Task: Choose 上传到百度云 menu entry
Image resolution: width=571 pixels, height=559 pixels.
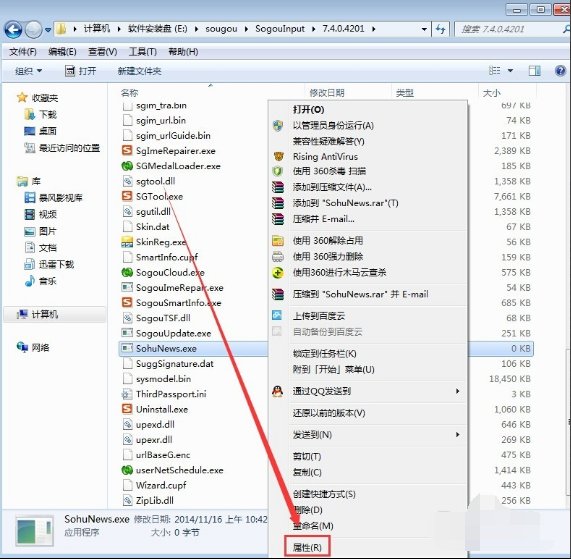Action: [319, 316]
